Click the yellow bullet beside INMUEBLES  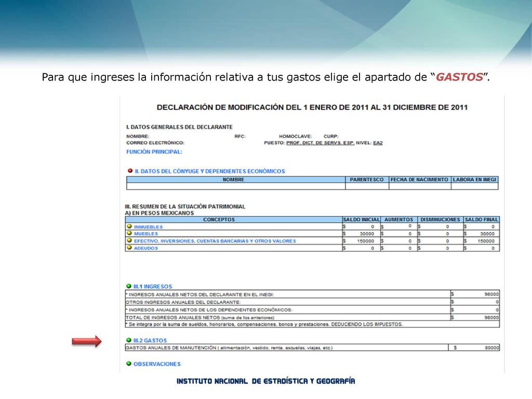[129, 227]
